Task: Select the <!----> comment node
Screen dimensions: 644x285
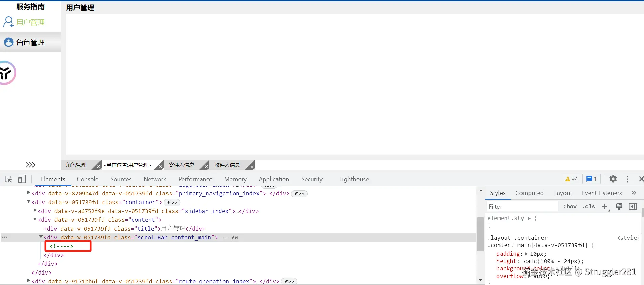Action: point(61,246)
